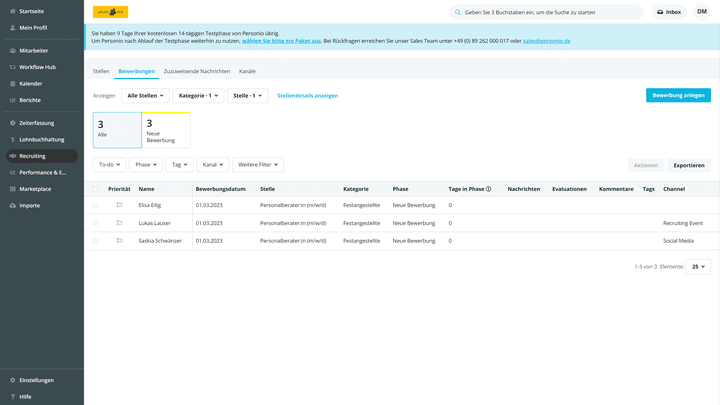Click the flag icon for Saskia Schwänzer

pyautogui.click(x=119, y=241)
